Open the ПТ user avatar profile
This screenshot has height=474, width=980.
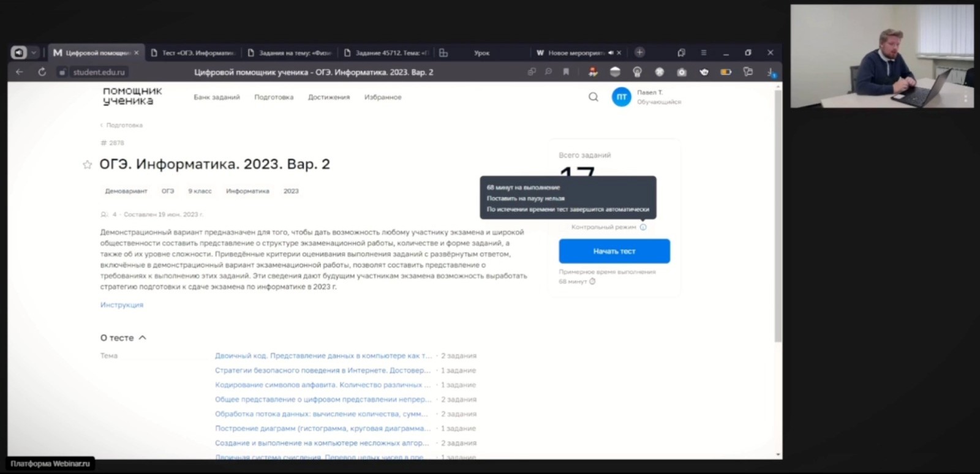[x=621, y=97]
